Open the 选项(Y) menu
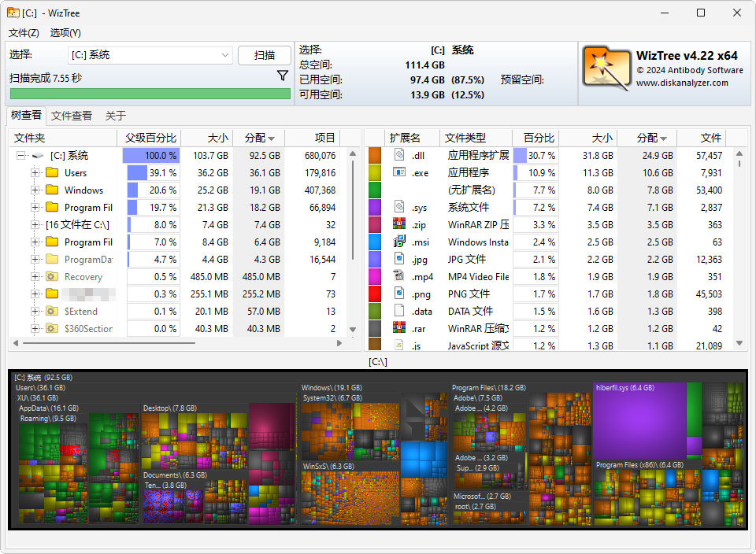 [x=65, y=33]
